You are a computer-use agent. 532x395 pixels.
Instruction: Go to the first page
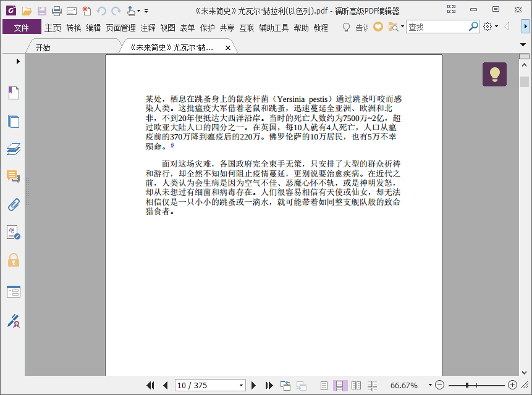tap(150, 385)
